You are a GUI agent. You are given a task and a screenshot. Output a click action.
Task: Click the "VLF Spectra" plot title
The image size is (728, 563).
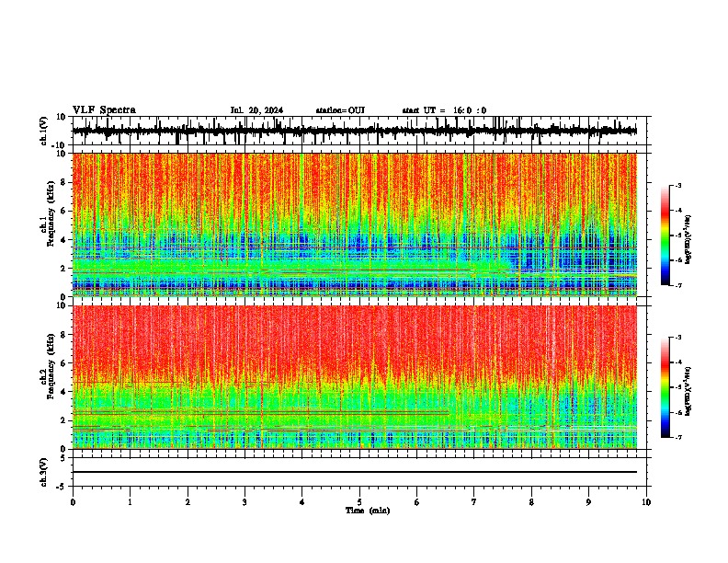tap(105, 109)
